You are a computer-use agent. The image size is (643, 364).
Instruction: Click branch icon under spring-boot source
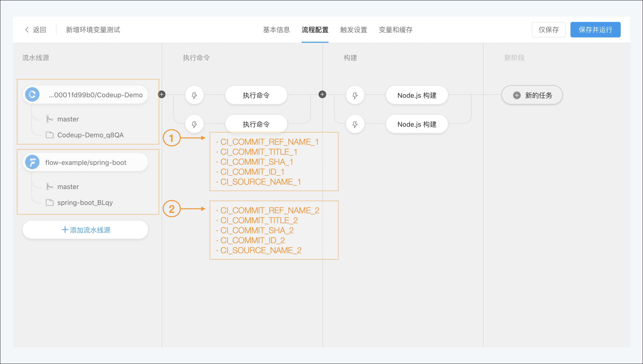(x=49, y=186)
